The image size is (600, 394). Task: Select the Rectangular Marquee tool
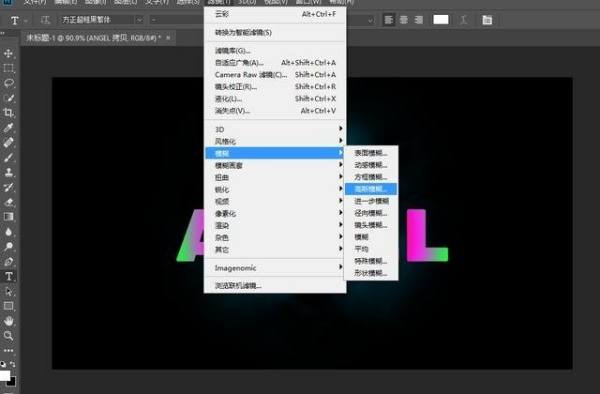pos(8,68)
